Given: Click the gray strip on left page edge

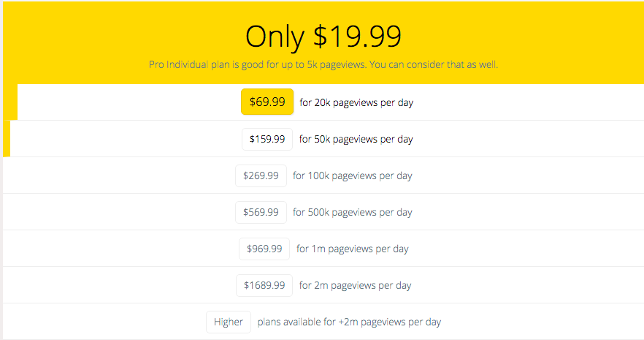Looking at the screenshot, I should [1, 170].
